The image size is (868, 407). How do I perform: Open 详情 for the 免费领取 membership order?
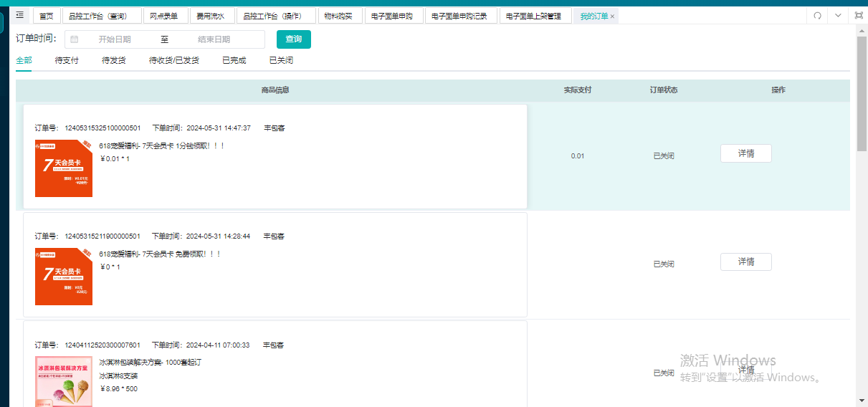point(746,262)
